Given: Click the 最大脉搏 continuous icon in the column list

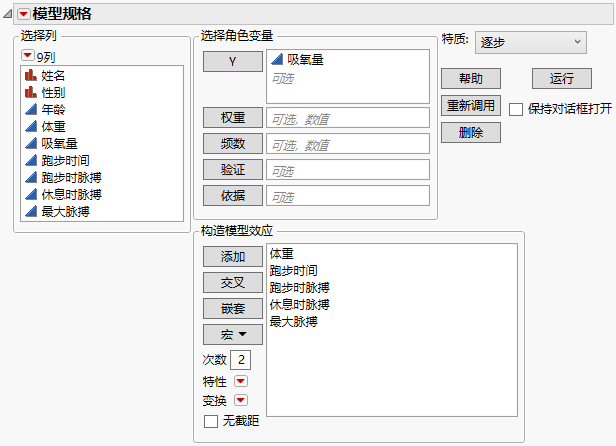Looking at the screenshot, I should coord(31,211).
